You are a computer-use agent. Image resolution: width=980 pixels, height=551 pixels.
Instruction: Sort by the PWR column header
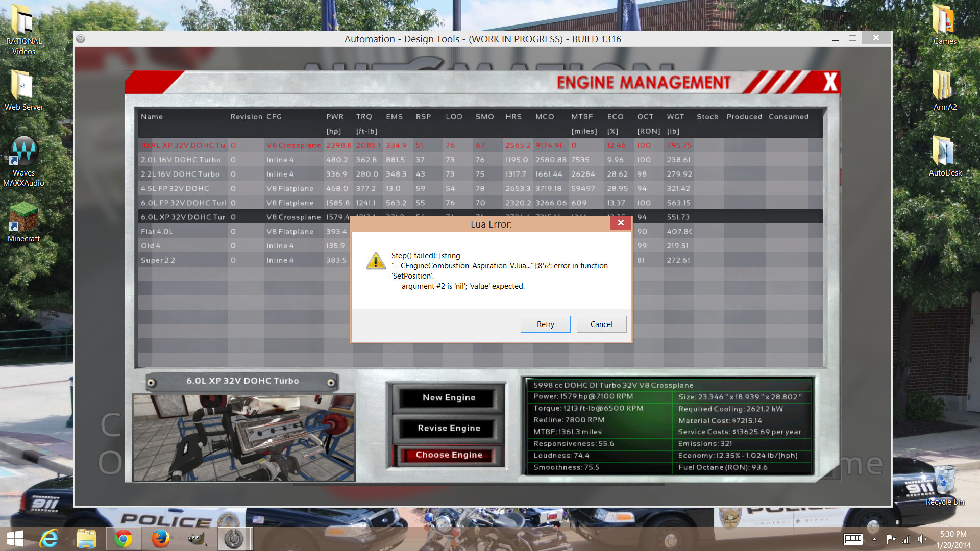tap(335, 117)
